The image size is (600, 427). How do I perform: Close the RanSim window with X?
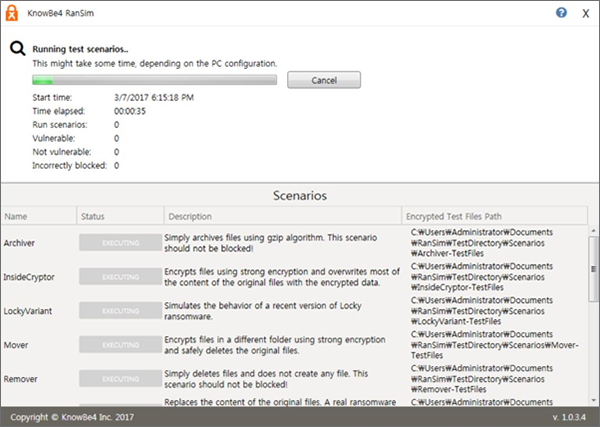pyautogui.click(x=585, y=14)
